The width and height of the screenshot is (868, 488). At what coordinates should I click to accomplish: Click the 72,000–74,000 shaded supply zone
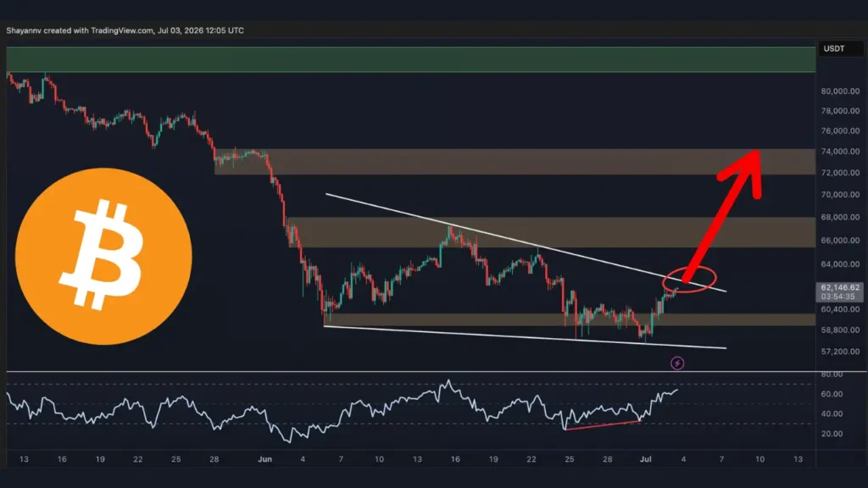coord(515,162)
